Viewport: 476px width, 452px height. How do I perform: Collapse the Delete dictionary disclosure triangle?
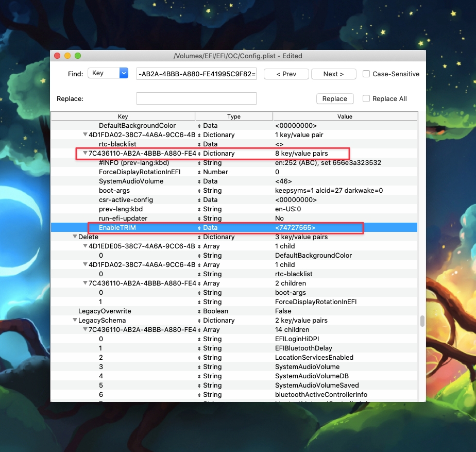point(75,237)
